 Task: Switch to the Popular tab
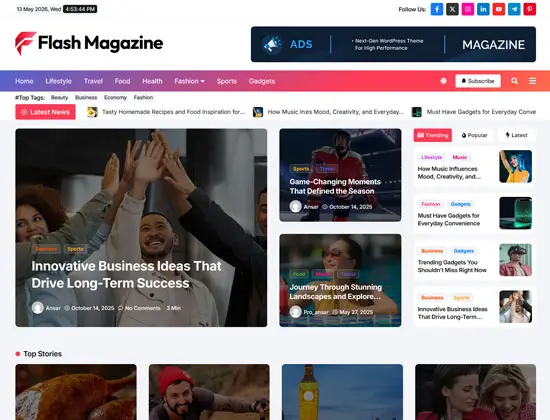point(474,135)
